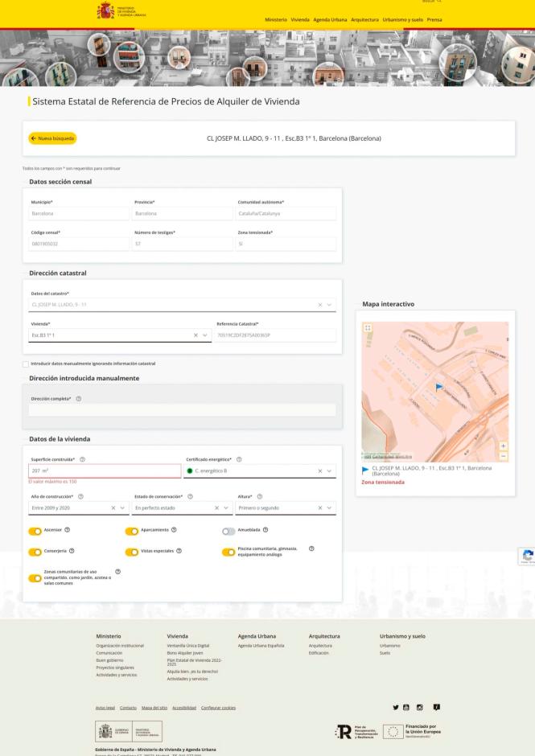Screen dimensions: 535x756
Task: Open the Twitter icon in the footer
Action: point(396,707)
